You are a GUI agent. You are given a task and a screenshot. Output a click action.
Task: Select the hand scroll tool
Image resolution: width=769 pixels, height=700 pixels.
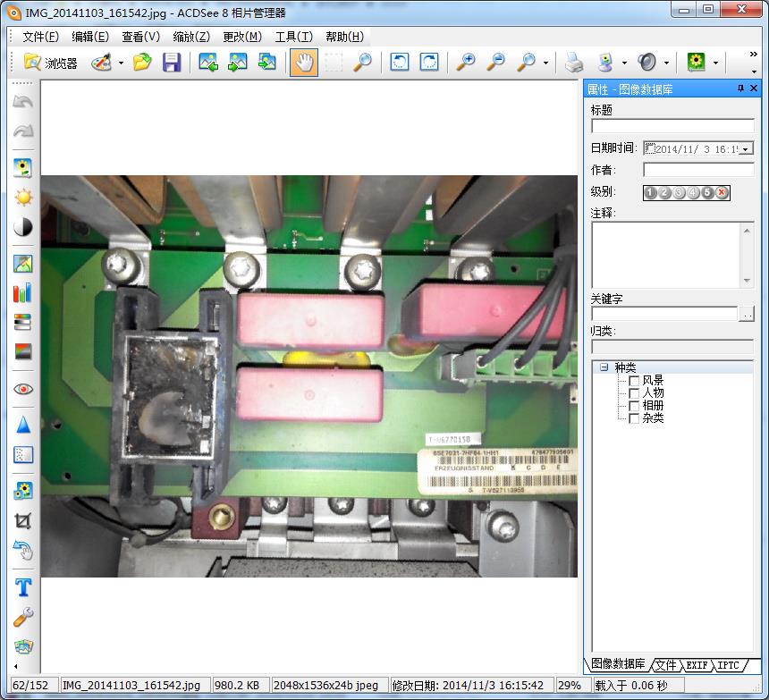304,63
